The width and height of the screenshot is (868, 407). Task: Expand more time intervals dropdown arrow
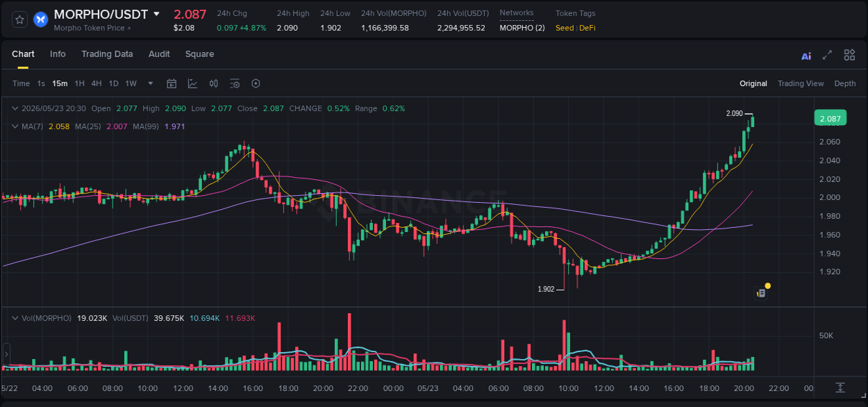point(151,83)
